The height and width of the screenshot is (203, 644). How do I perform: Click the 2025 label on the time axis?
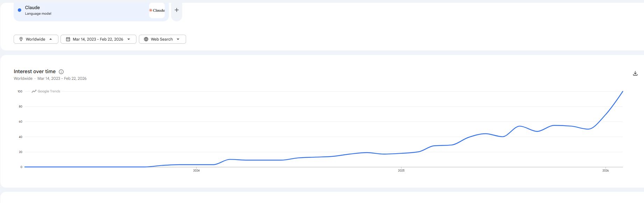[x=401, y=171]
